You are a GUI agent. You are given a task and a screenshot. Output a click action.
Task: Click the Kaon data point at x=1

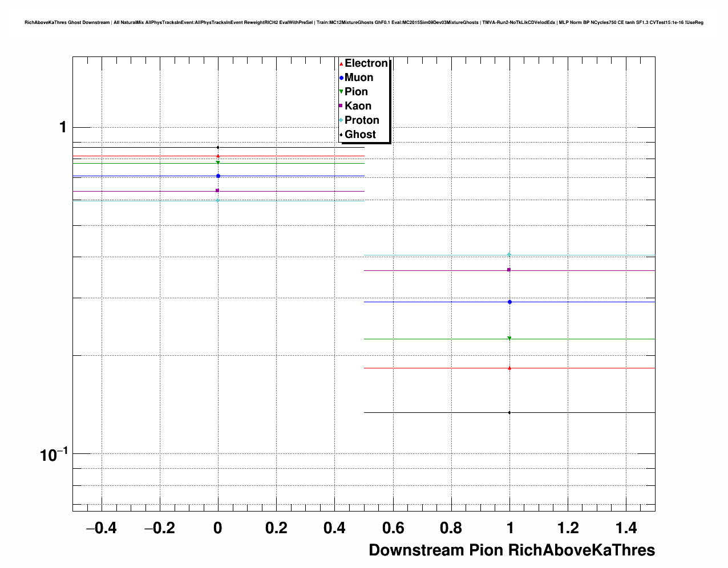[509, 270]
